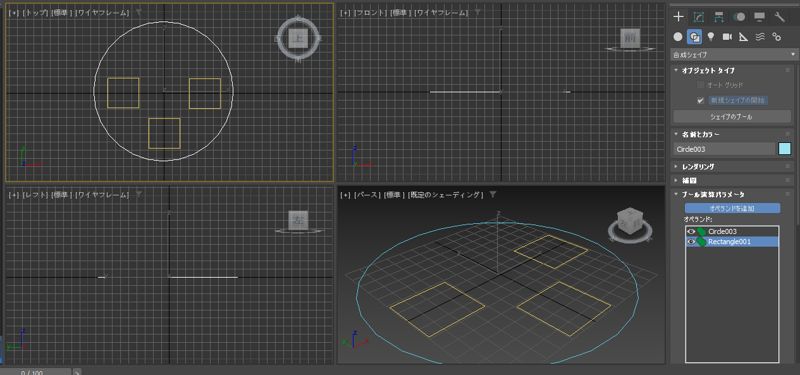The image size is (800, 375).
Task: Click the arrow button right of the time slider
Action: (77, 372)
